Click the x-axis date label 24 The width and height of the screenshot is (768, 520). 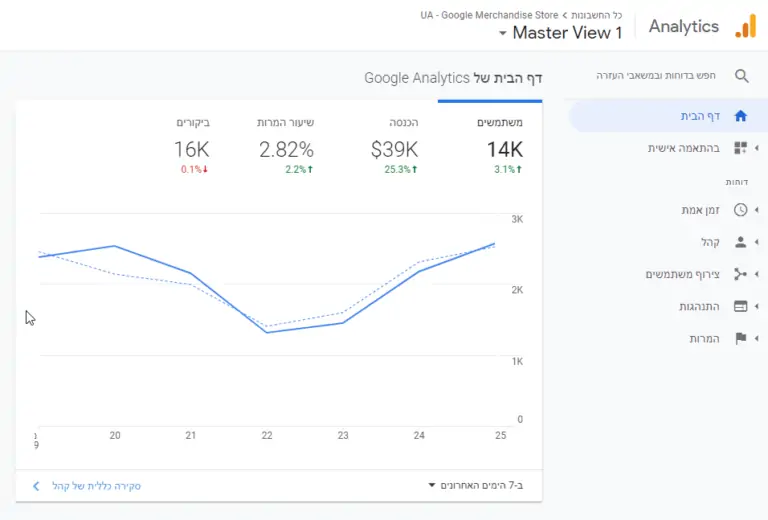pyautogui.click(x=419, y=435)
